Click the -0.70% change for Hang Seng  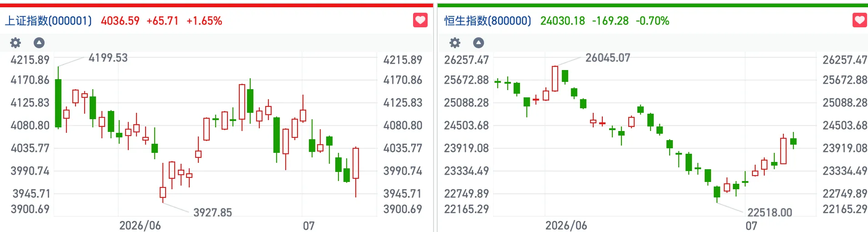click(652, 21)
